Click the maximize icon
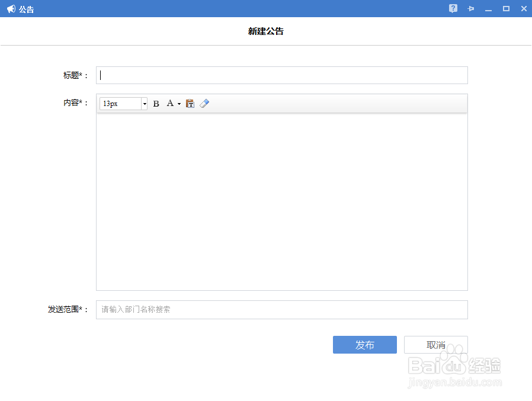 (x=506, y=8)
